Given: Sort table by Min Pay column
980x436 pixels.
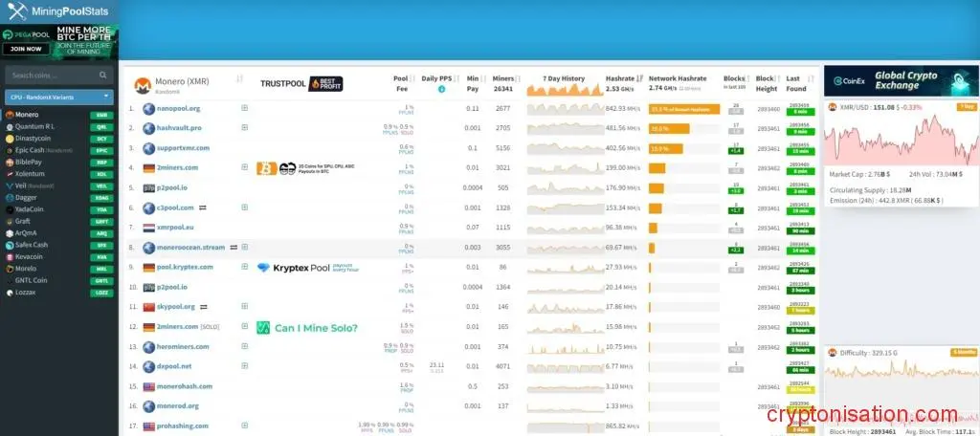Looking at the screenshot, I should point(483,78).
